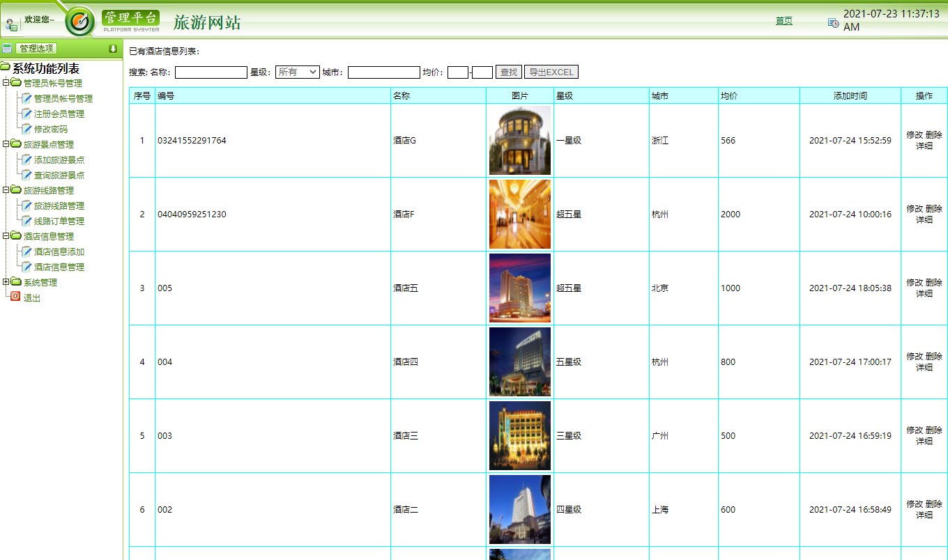Click the green table icon left of 管理选项
Screen dimensions: 948x560
point(7,48)
